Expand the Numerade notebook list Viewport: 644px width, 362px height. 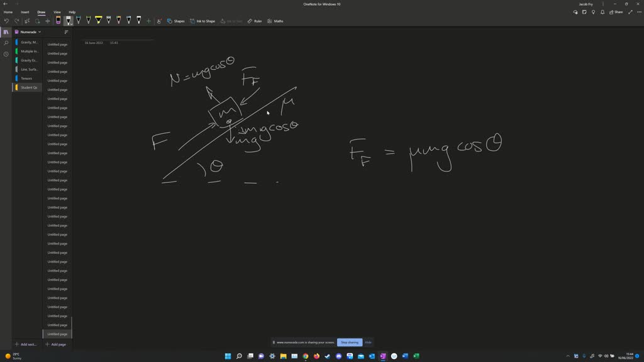click(x=40, y=31)
